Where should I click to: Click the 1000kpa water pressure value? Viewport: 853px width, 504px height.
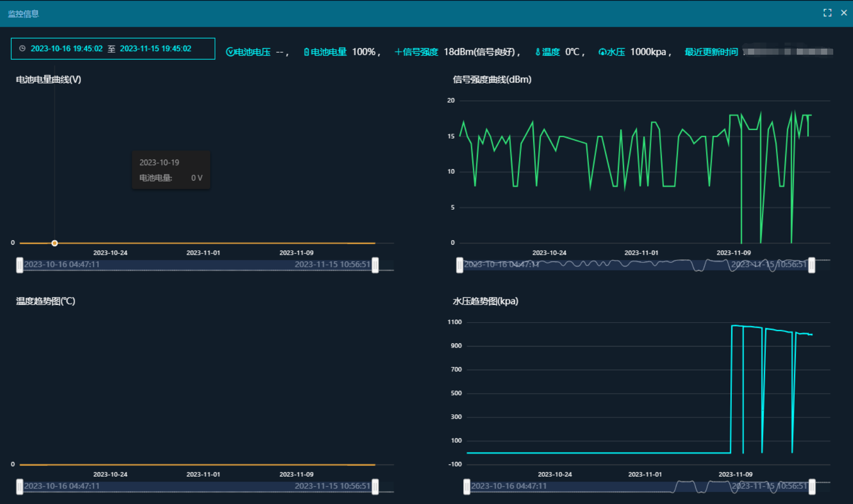(x=648, y=52)
